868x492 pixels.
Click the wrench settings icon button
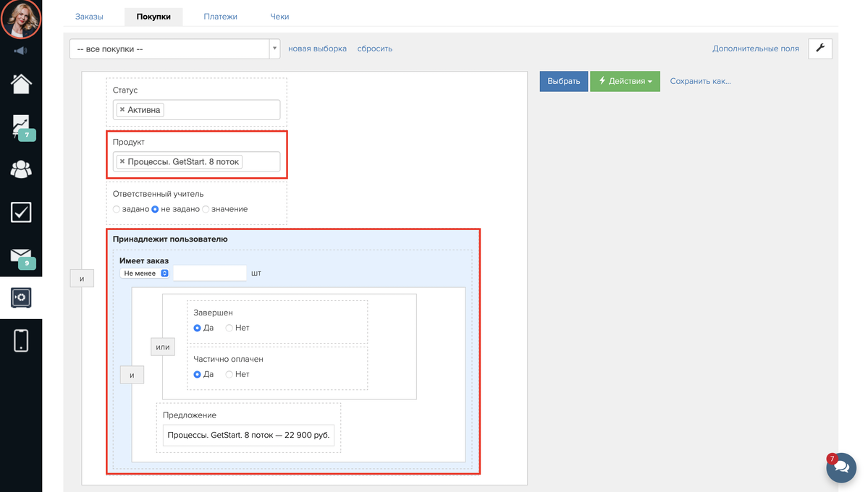pyautogui.click(x=819, y=48)
